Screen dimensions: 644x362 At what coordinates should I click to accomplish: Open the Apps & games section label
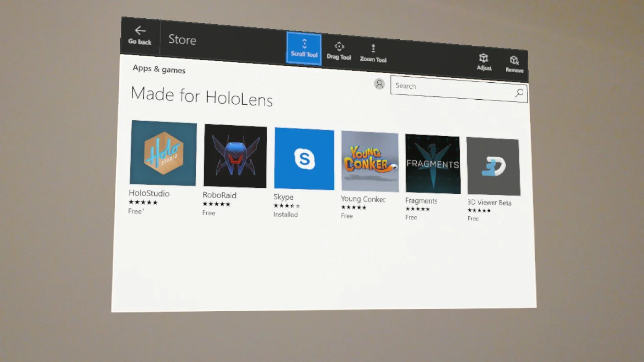pyautogui.click(x=159, y=69)
